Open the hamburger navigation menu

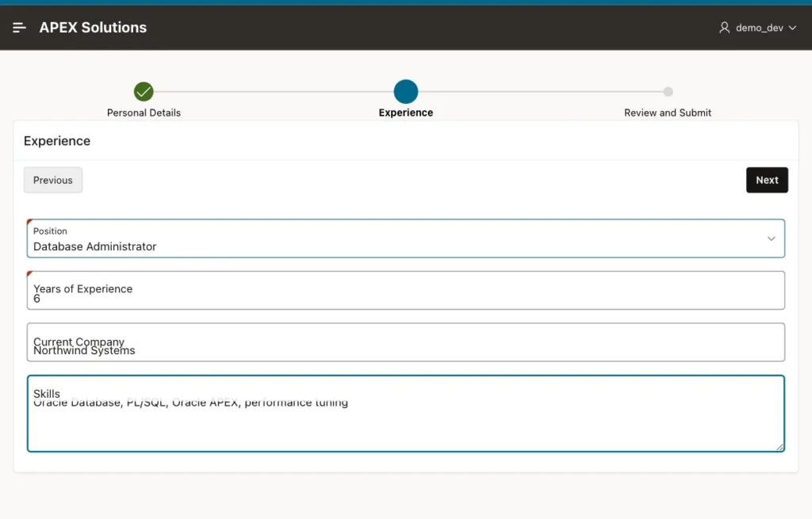(x=19, y=28)
